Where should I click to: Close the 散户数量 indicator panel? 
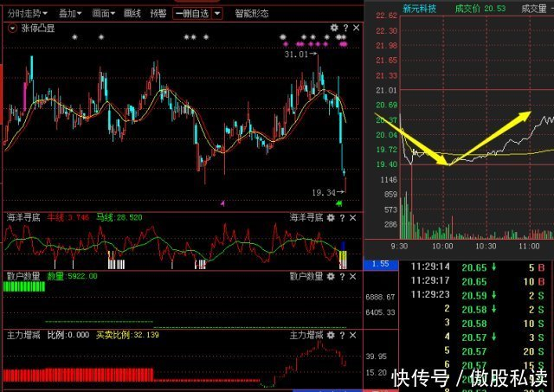(x=352, y=277)
